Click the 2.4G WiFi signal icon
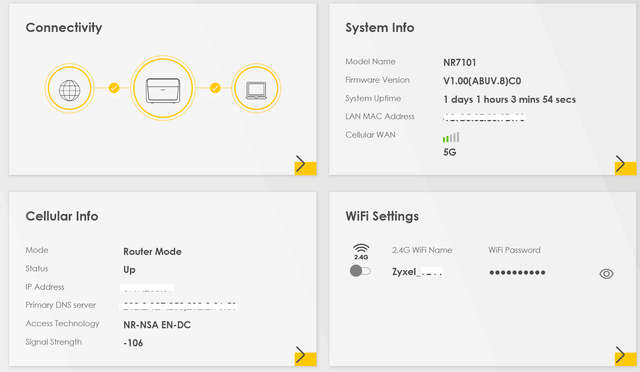Viewport: 640px width, 372px height. 361,252
